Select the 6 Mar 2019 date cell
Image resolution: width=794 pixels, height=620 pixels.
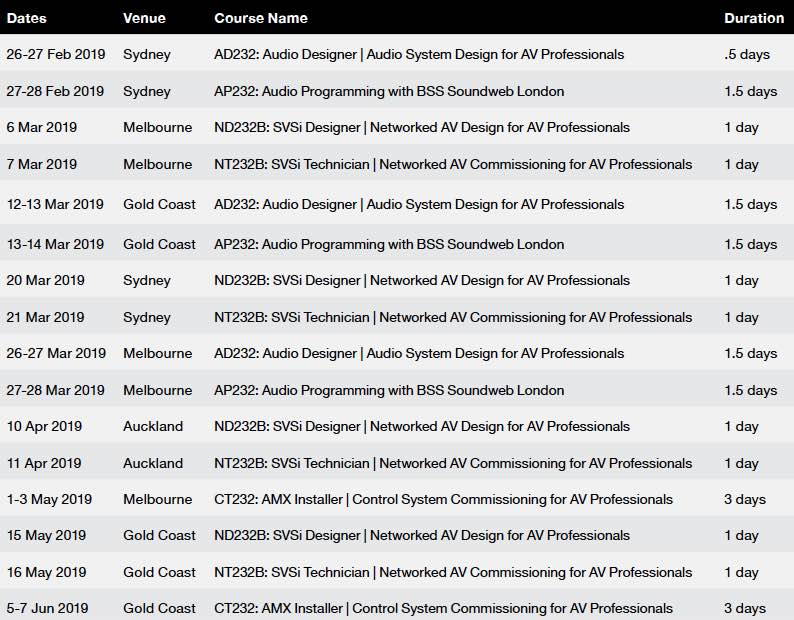[42, 127]
